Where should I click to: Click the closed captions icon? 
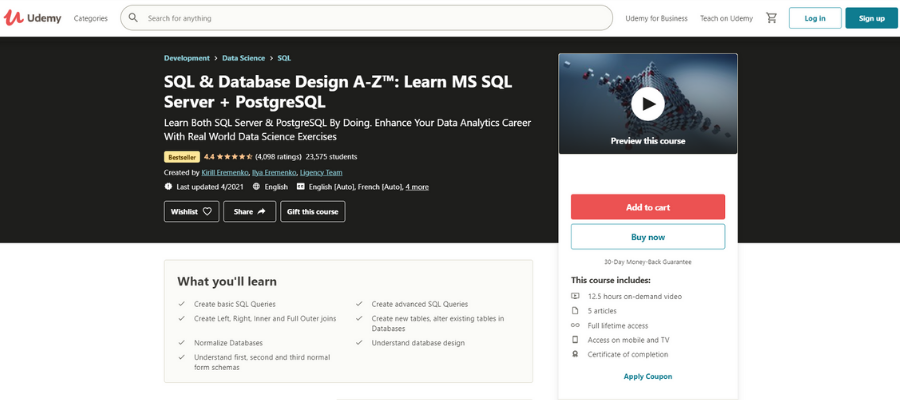(x=300, y=187)
